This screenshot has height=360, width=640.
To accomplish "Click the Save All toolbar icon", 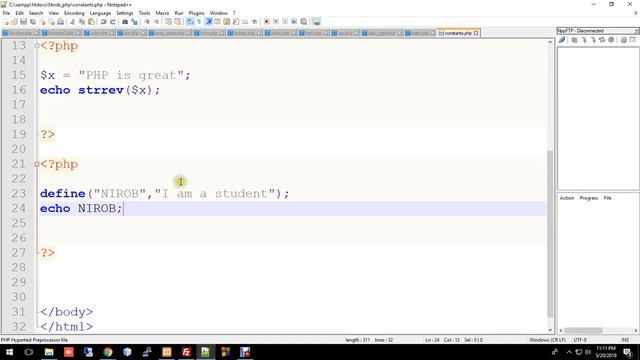I will [x=33, y=22].
